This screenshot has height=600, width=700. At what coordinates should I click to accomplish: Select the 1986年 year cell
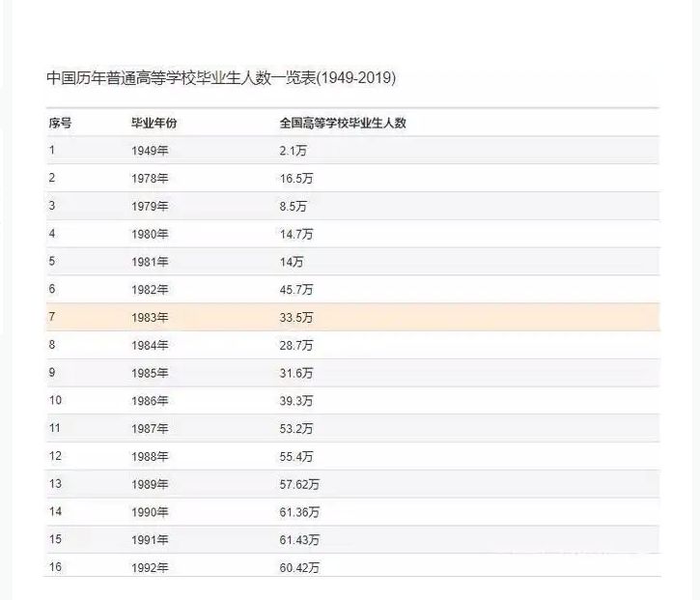coord(150,401)
